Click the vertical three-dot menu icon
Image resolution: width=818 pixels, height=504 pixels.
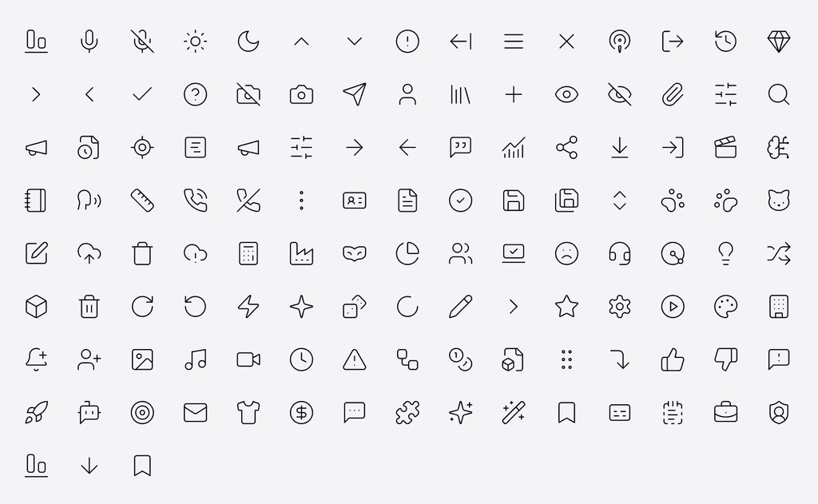tap(301, 200)
